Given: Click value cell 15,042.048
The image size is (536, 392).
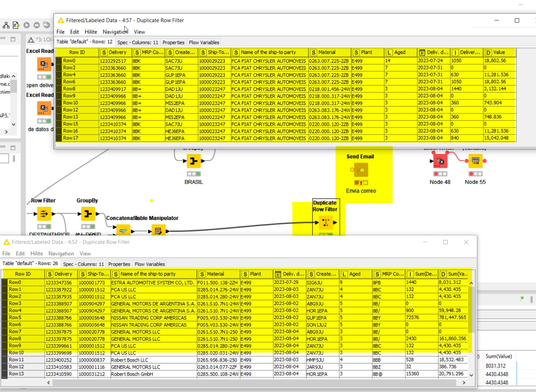Looking at the screenshot, I should (x=499, y=138).
